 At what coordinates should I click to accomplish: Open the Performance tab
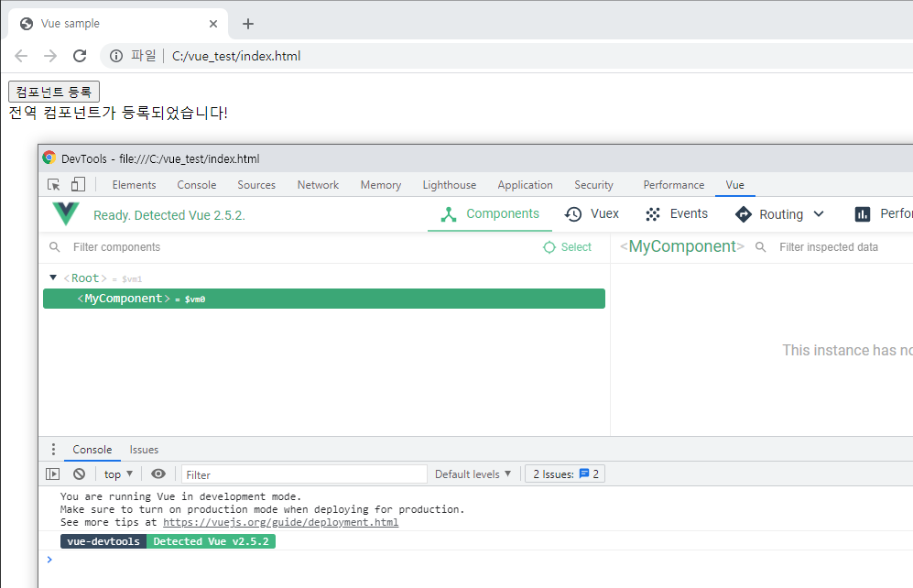674,184
